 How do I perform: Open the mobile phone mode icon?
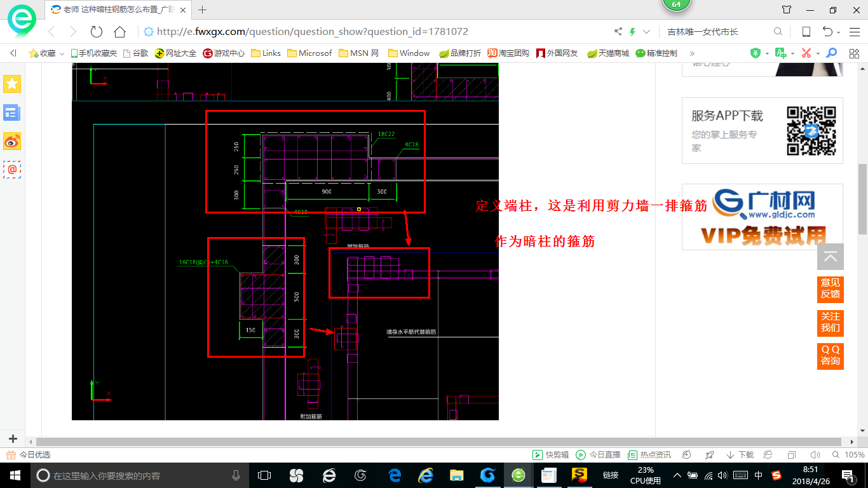coord(806,32)
